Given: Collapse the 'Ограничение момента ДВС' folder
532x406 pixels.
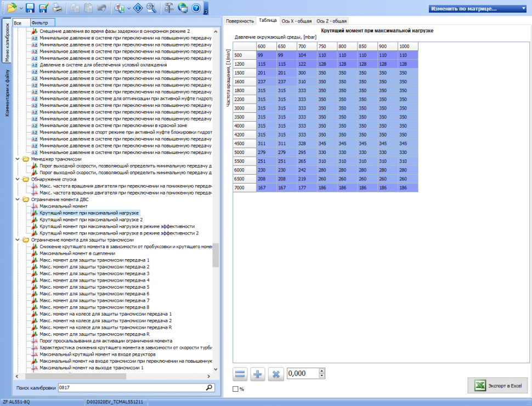Looking at the screenshot, I should click(18, 199).
